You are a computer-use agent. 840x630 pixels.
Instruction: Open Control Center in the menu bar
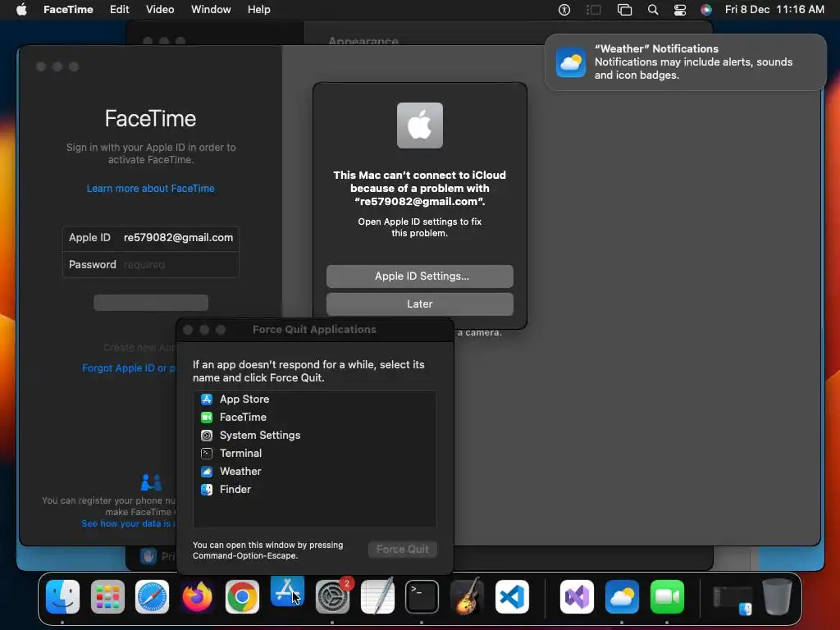click(x=680, y=10)
